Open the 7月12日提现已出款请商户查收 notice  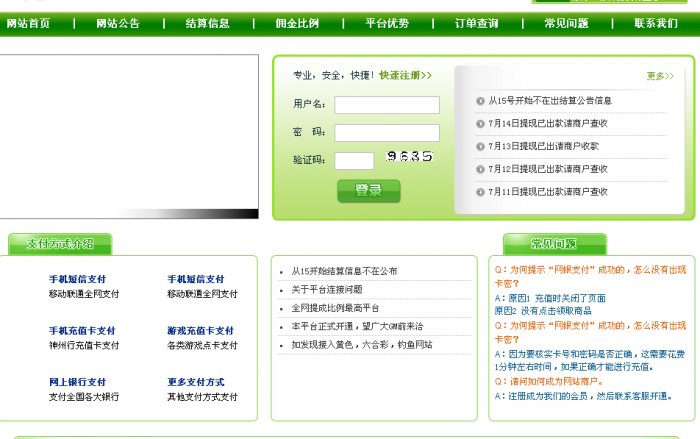pyautogui.click(x=547, y=169)
